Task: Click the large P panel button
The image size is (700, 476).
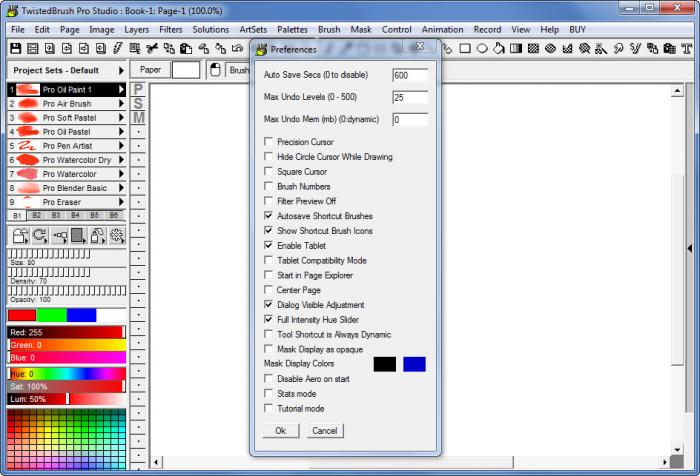Action: pyautogui.click(x=138, y=90)
